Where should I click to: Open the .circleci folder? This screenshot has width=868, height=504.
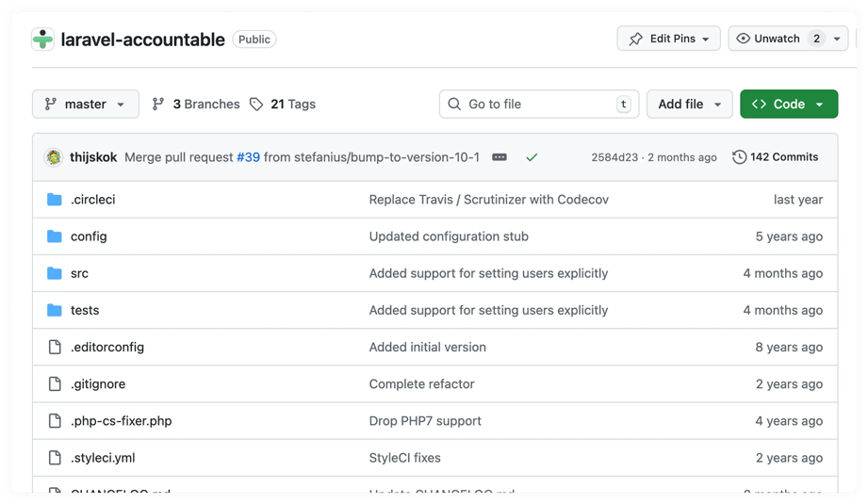[92, 200]
